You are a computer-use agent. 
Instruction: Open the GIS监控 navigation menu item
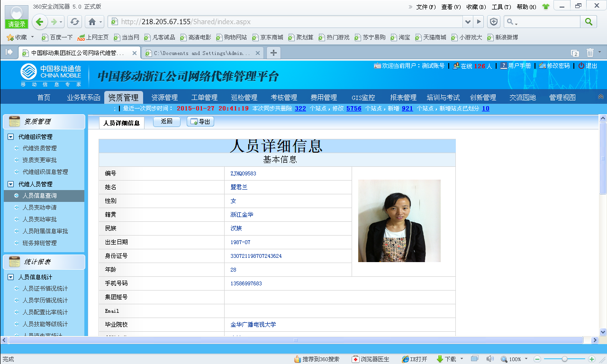[x=363, y=98]
